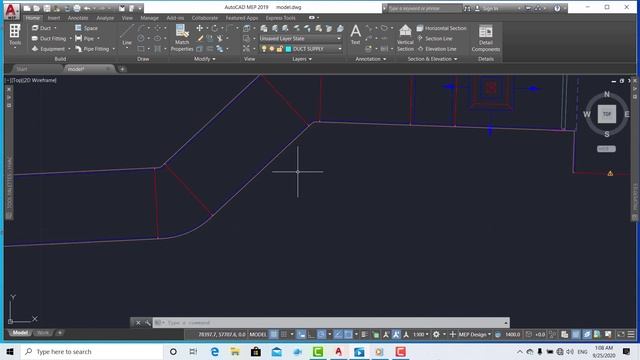Open the Windows Start button
This screenshot has width=640, height=360.
(x=10, y=351)
